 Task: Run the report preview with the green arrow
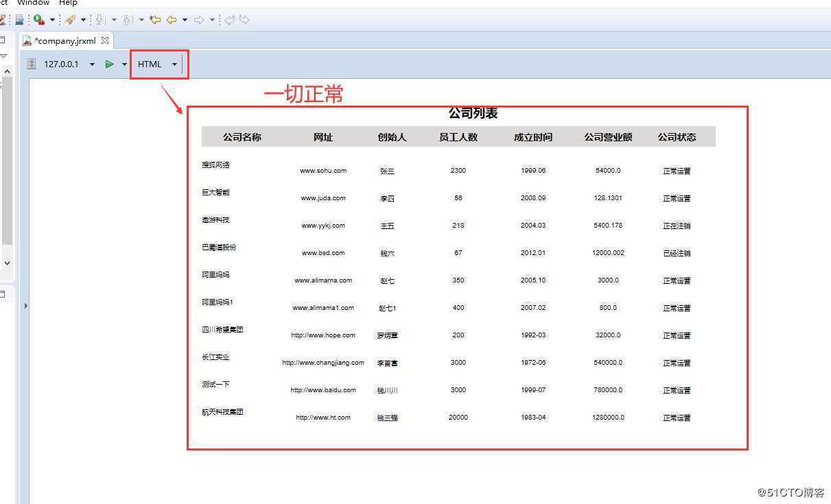tap(109, 64)
